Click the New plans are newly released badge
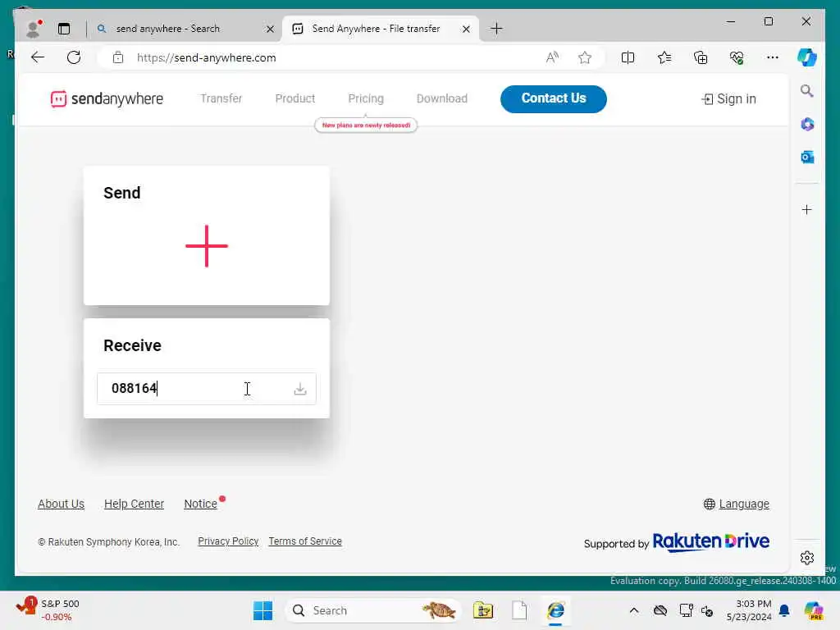The height and width of the screenshot is (630, 840). tap(366, 125)
